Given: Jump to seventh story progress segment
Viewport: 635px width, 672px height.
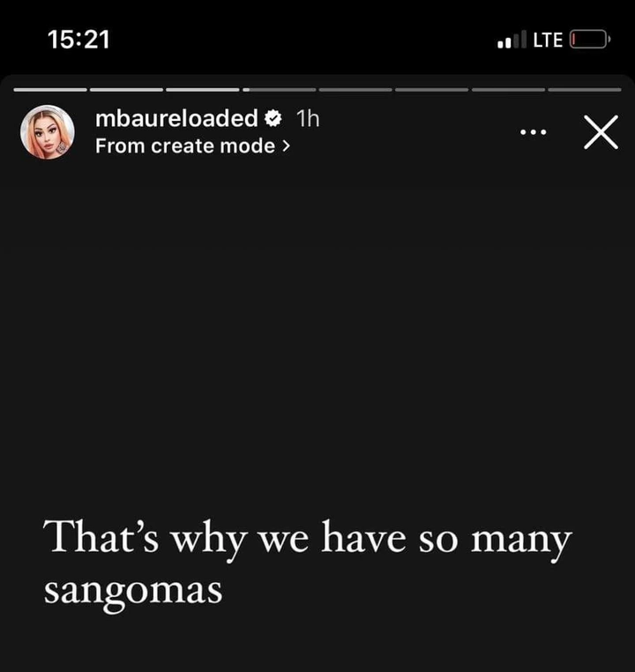Looking at the screenshot, I should coord(508,90).
